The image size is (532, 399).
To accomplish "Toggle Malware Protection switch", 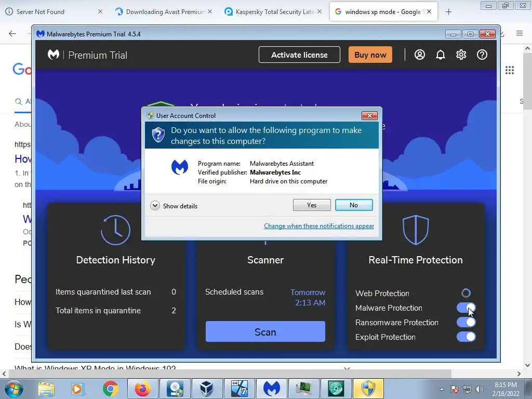I will pyautogui.click(x=466, y=308).
